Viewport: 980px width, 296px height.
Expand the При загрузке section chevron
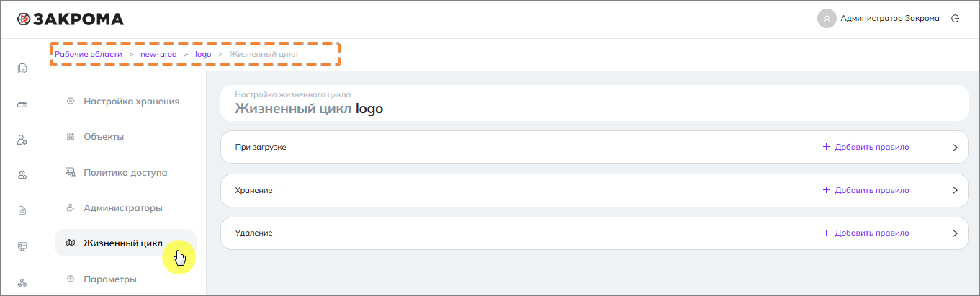[955, 148]
